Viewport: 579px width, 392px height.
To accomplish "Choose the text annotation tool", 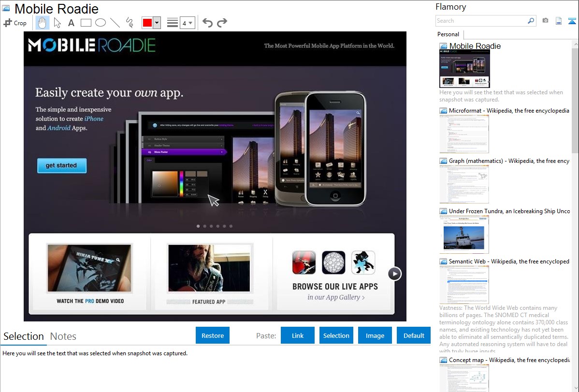I will click(x=71, y=23).
